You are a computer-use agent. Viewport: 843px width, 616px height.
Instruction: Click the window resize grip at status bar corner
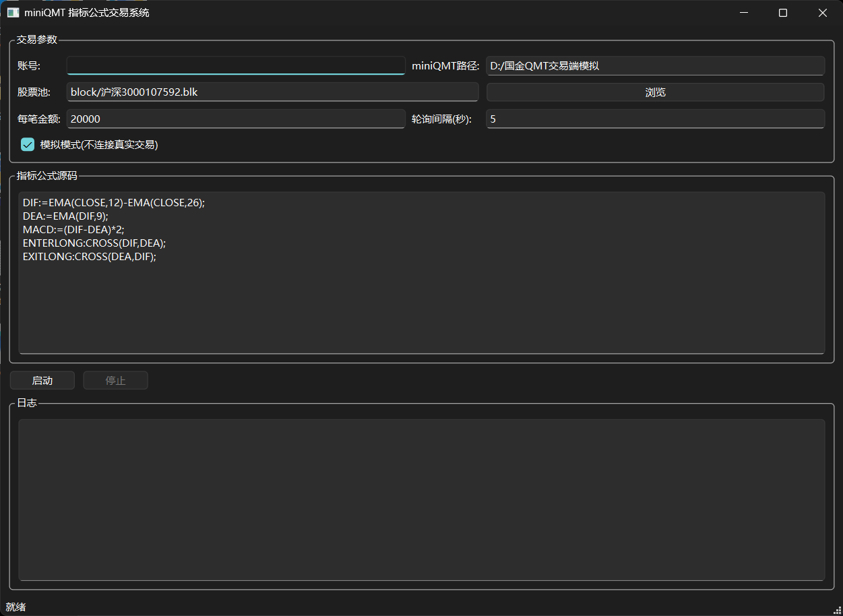838,611
